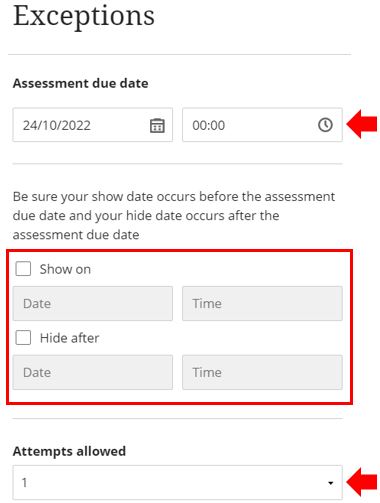Click the Assessment due date label

coord(80,83)
